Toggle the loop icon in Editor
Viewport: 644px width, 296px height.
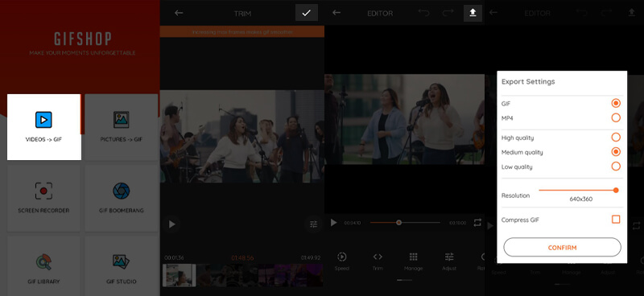(x=477, y=223)
